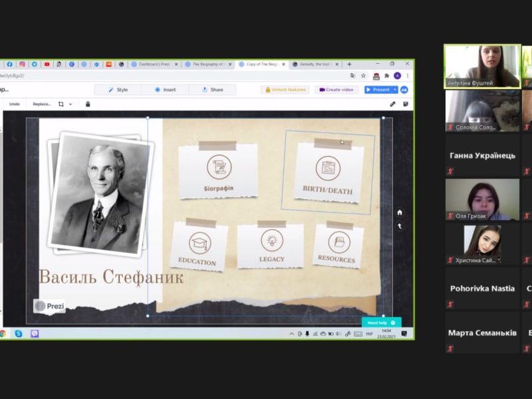
Task: Open the Style menu
Action: click(118, 90)
